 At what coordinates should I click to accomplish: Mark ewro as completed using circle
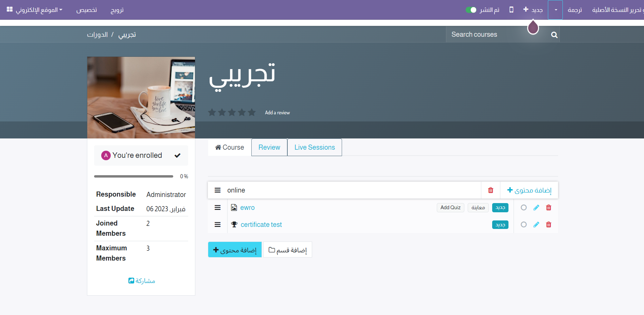coord(524,208)
